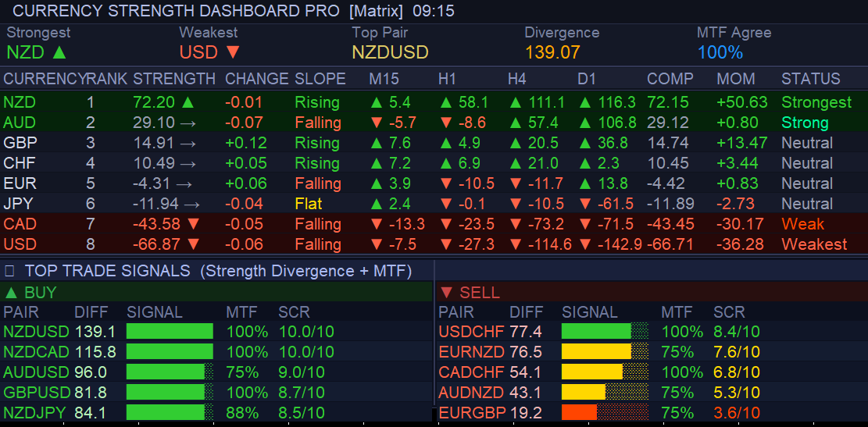Open the NZDUSD top pair link
Screen dimensions: 868x427
(390, 53)
